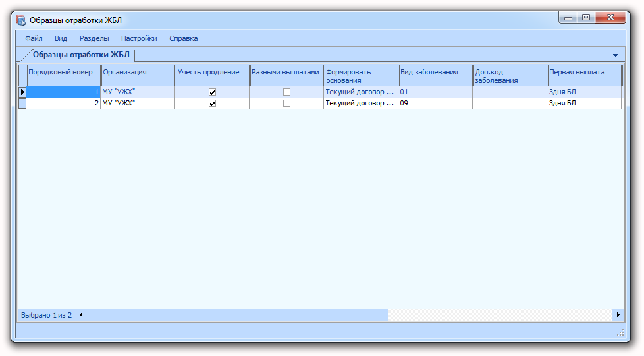
Task: Sort by Организация column header
Action: [x=138, y=76]
